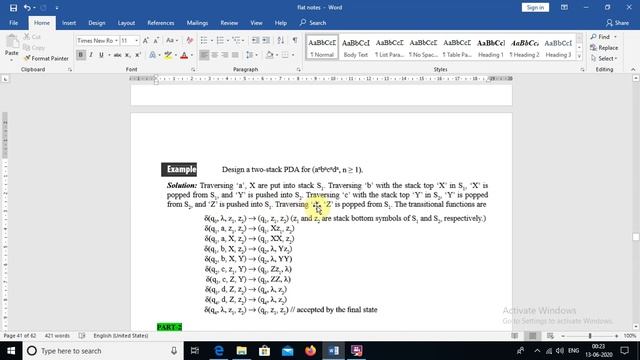This screenshot has width=640, height=360.
Task: Click the Share button
Action: click(x=617, y=23)
